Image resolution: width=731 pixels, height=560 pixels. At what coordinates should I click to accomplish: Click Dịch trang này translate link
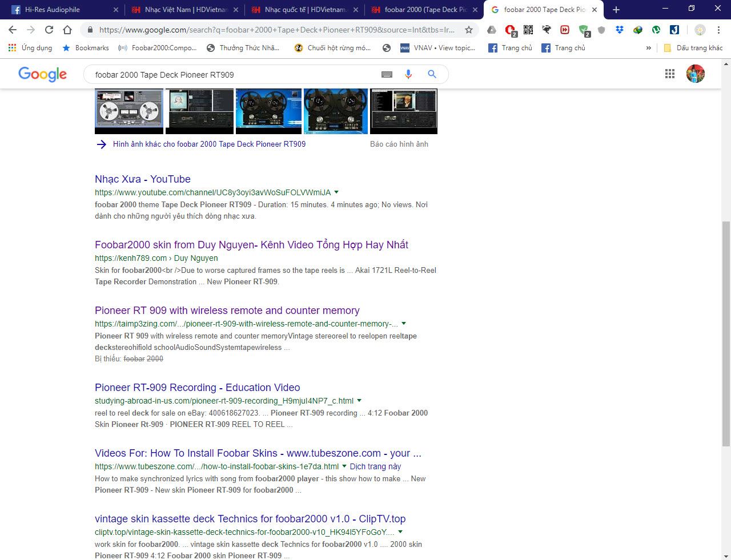(375, 466)
